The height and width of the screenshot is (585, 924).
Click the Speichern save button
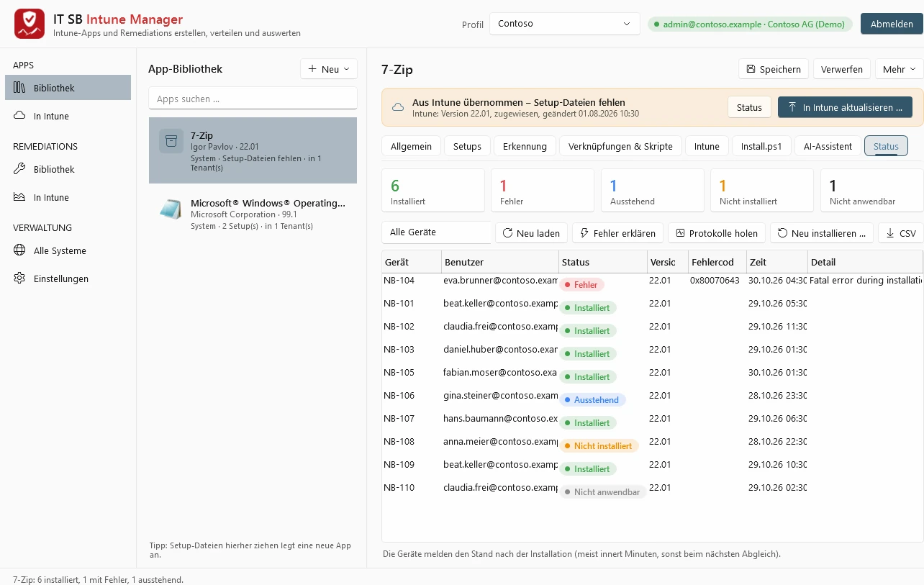pyautogui.click(x=774, y=69)
